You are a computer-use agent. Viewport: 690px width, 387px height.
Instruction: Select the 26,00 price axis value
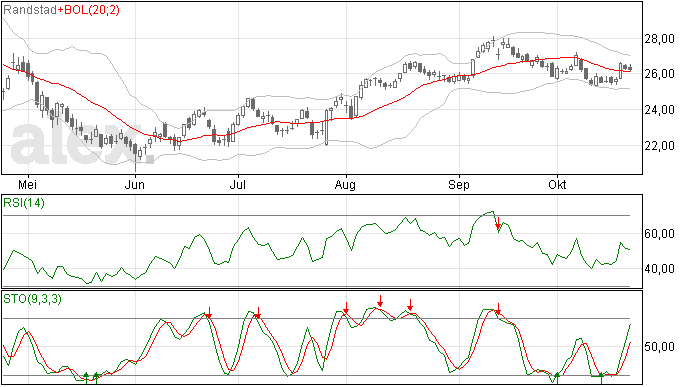(659, 74)
